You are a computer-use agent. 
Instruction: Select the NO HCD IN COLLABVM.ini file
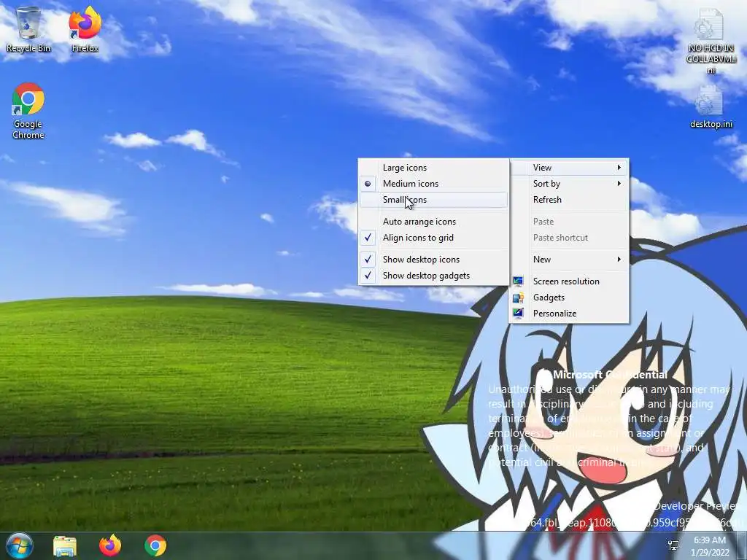coord(711,41)
